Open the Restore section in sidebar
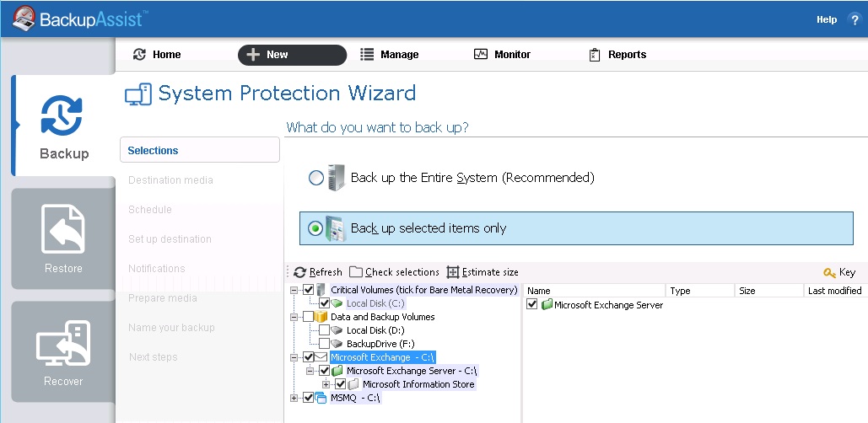The image size is (868, 423). 63,239
